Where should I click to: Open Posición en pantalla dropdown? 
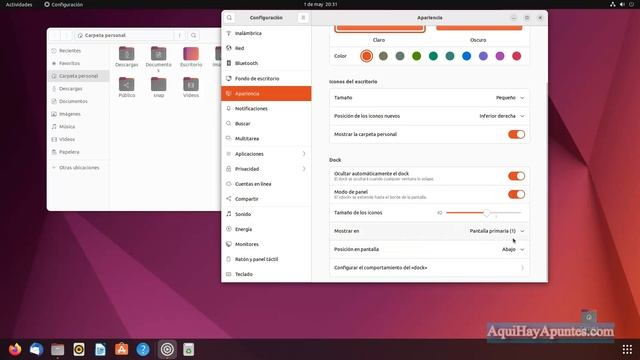tap(429, 249)
